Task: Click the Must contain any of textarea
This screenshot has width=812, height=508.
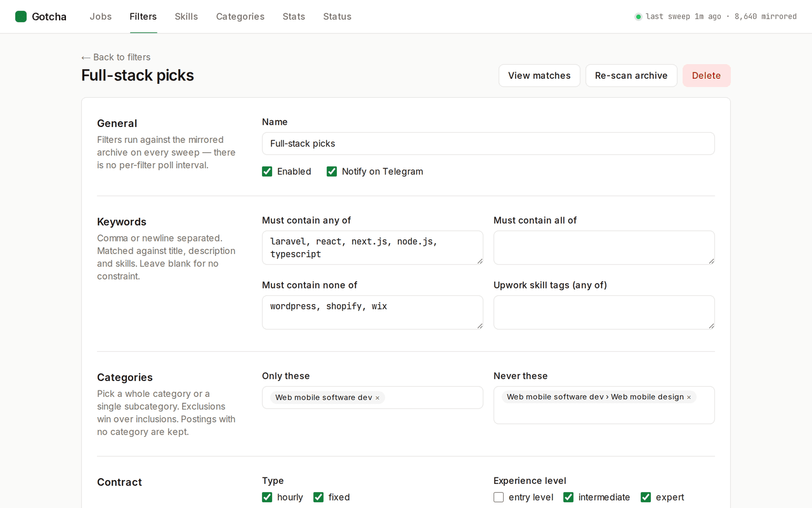Action: pyautogui.click(x=372, y=248)
